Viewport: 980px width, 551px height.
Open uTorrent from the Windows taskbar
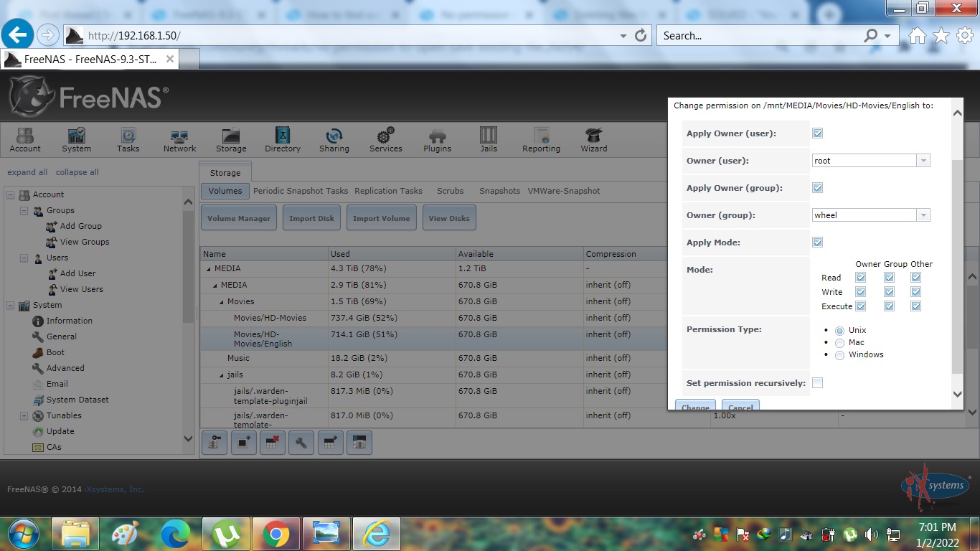(x=226, y=534)
